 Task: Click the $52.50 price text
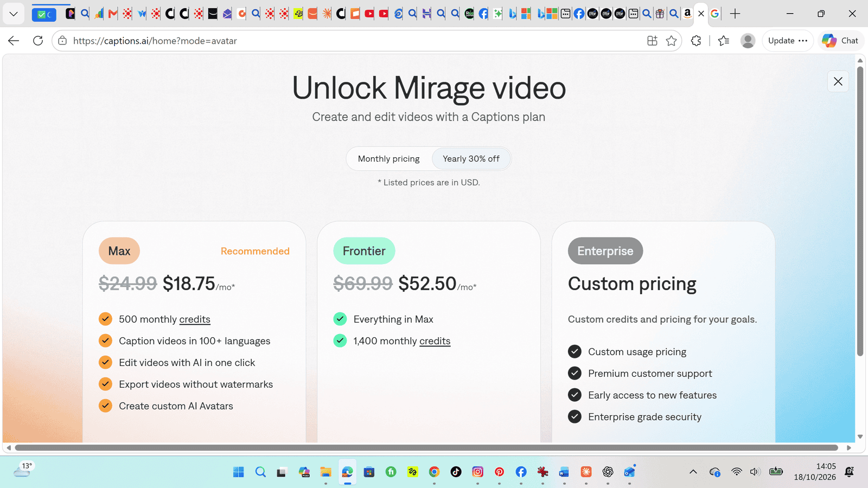(427, 284)
